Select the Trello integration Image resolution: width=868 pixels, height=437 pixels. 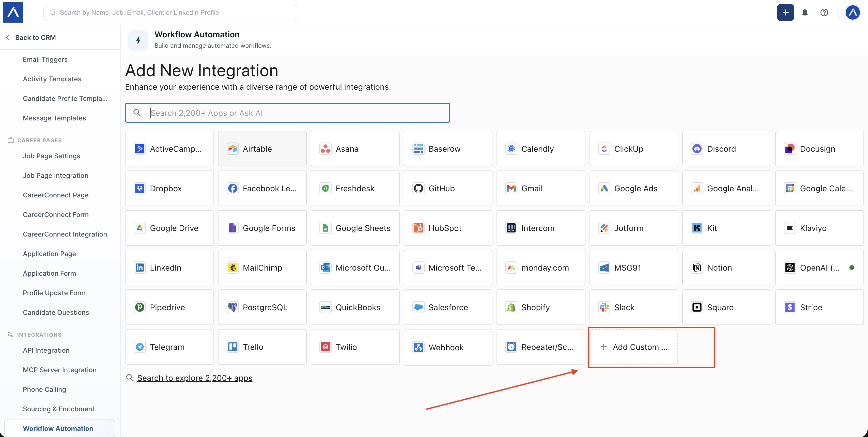pyautogui.click(x=262, y=347)
